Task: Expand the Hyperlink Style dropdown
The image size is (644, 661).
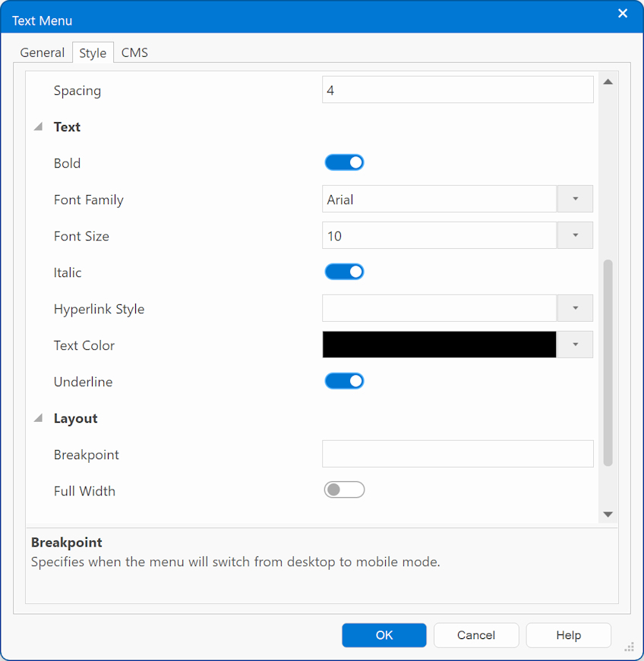Action: 575,308
